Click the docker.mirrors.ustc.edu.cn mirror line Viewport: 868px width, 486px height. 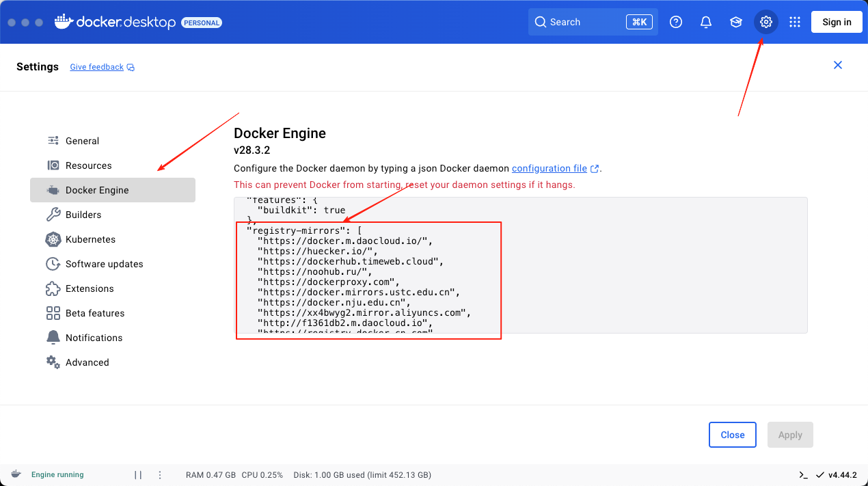(x=359, y=292)
